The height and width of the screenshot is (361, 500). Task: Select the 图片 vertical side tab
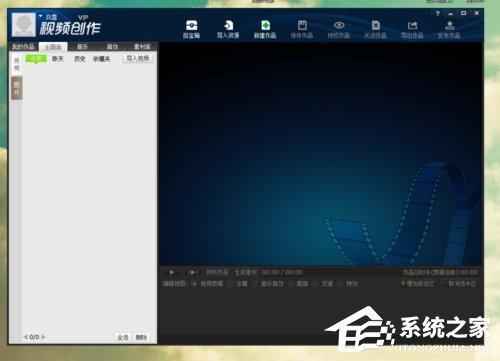pos(17,88)
